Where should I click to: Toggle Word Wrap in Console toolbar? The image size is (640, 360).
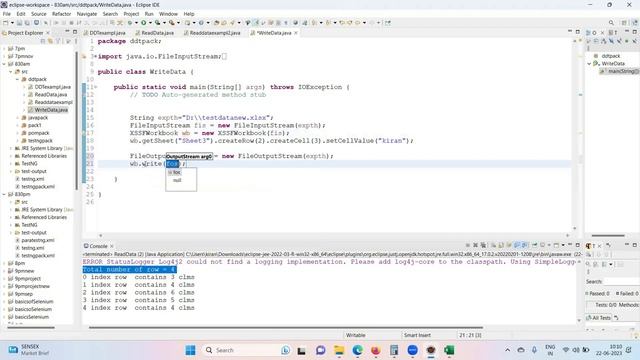click(509, 245)
